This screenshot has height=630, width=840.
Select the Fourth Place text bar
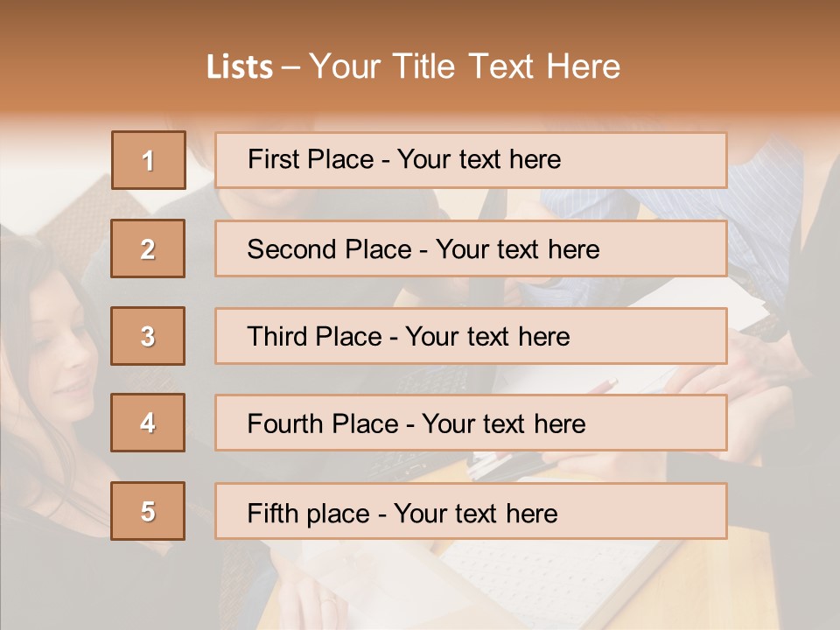click(471, 423)
